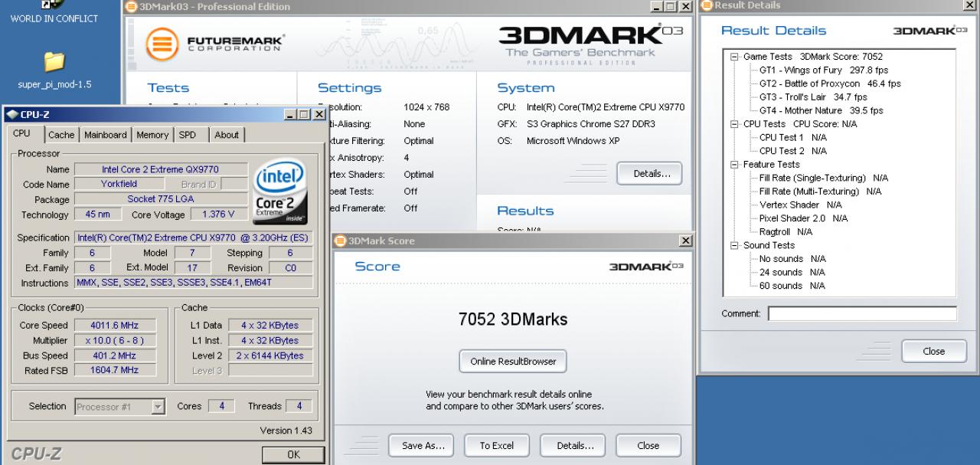The image size is (980, 465).
Task: Click Close in Result Details window
Action: (934, 351)
